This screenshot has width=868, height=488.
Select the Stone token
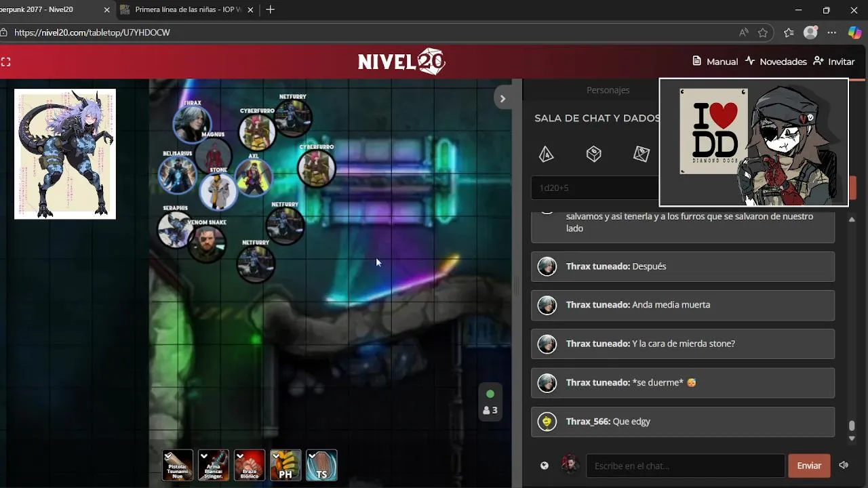(x=218, y=191)
